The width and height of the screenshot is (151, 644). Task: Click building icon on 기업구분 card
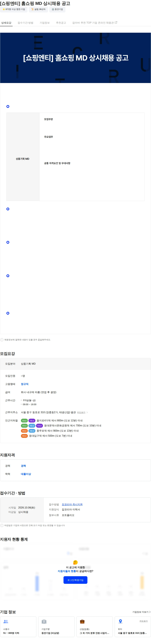[x=44, y=622]
